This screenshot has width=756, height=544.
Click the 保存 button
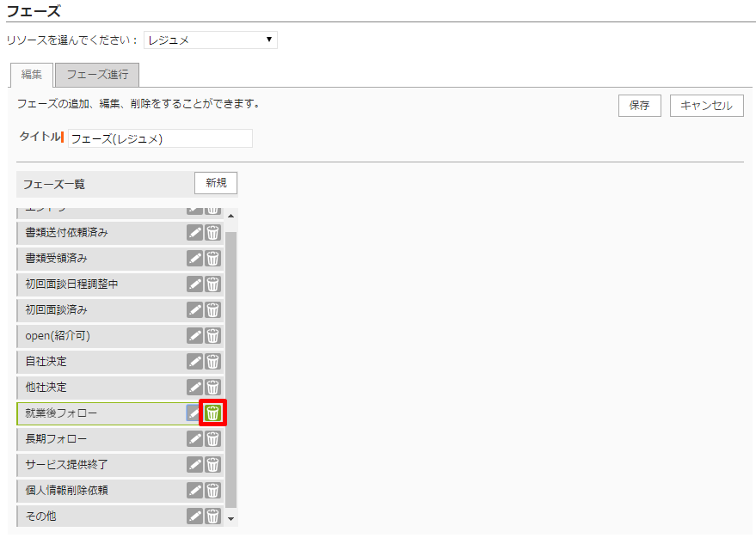coord(639,106)
